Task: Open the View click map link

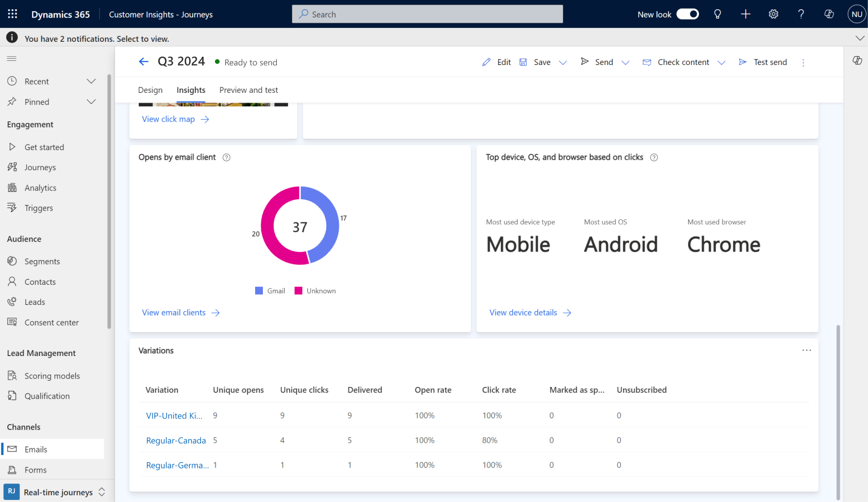Action: 176,119
